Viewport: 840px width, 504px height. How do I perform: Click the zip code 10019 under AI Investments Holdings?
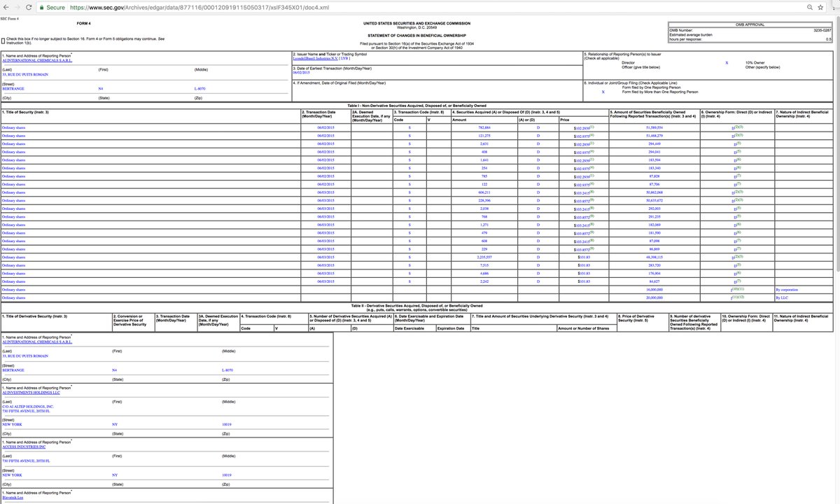coord(226,424)
